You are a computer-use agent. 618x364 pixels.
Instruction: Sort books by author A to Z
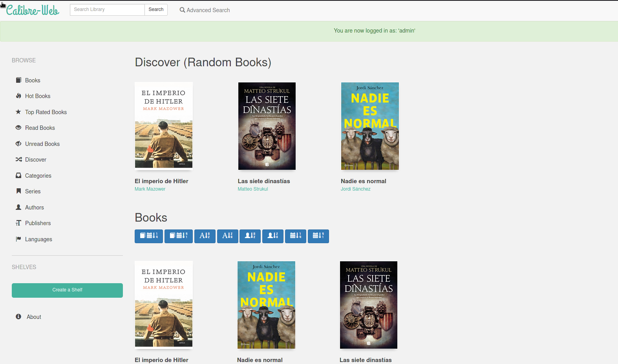(x=250, y=236)
